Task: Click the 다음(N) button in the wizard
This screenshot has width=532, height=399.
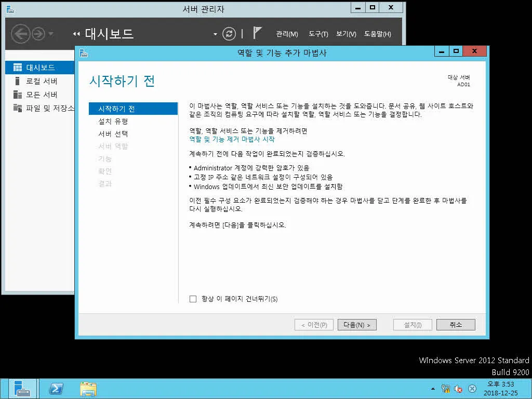Action: click(x=357, y=324)
